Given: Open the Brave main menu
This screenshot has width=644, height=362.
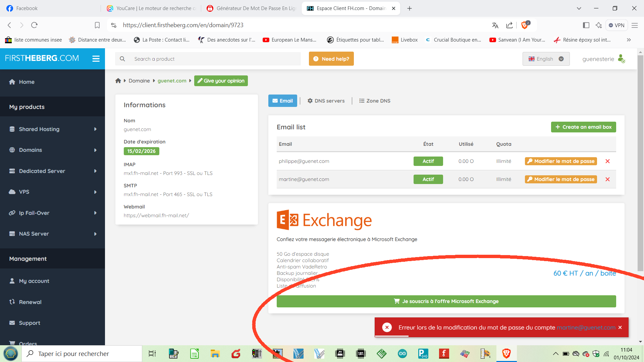Looking at the screenshot, I should point(635,25).
